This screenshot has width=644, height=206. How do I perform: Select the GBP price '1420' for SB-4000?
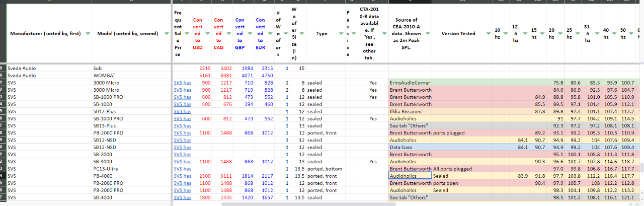tap(244, 197)
